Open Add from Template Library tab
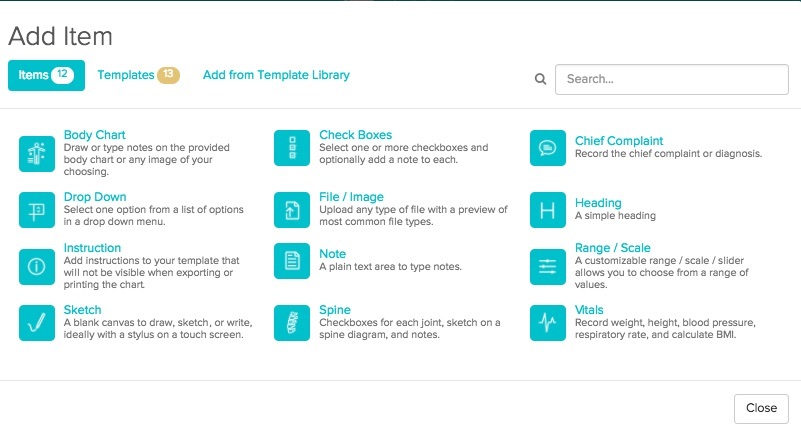 [276, 75]
